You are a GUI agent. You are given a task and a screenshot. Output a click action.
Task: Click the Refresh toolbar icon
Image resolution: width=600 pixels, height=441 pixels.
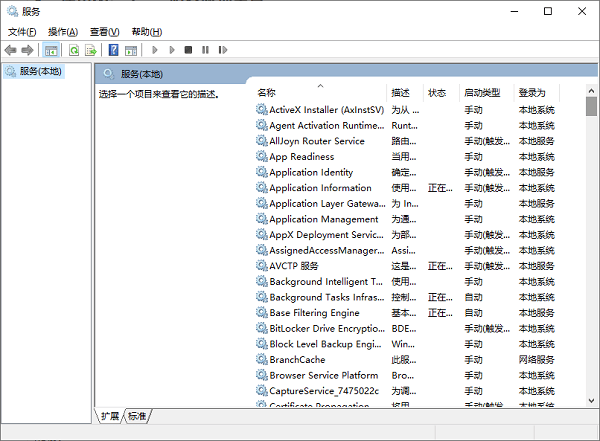click(x=74, y=50)
